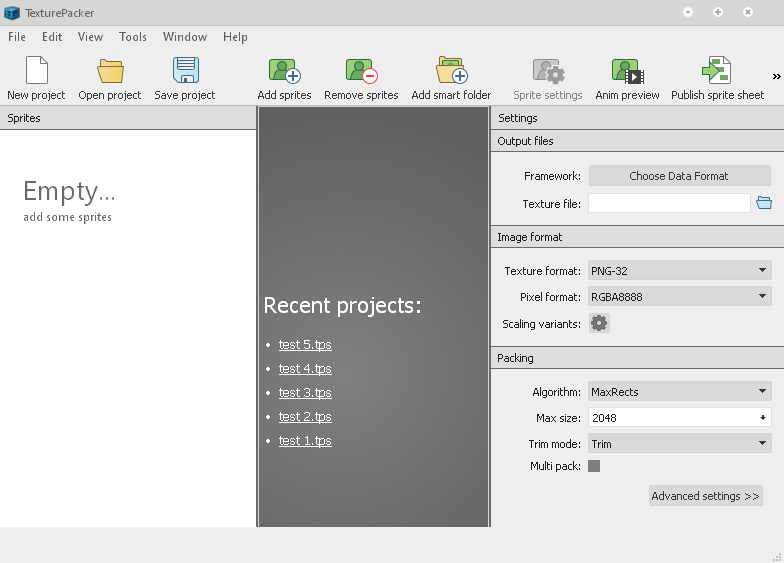
Task: Open the File menu
Action: click(16, 37)
